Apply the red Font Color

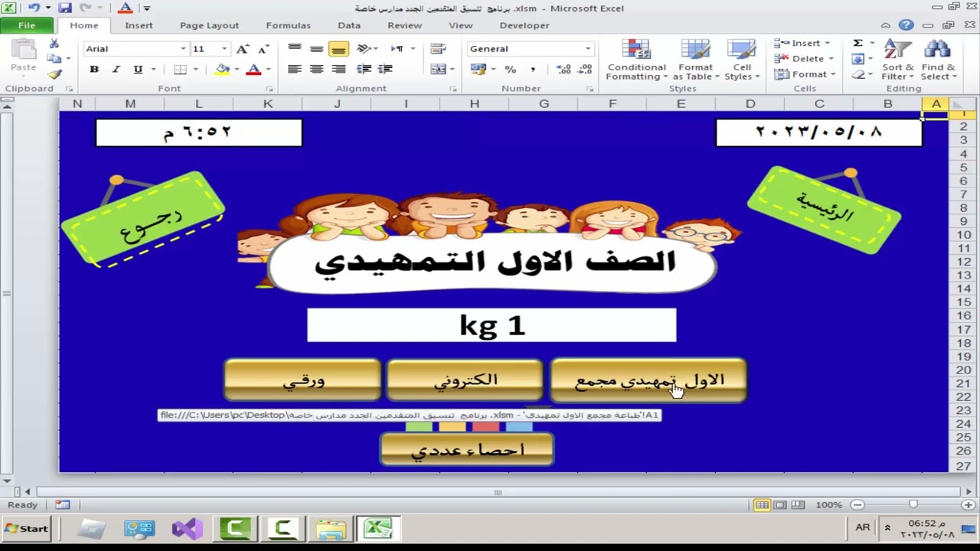tap(253, 70)
